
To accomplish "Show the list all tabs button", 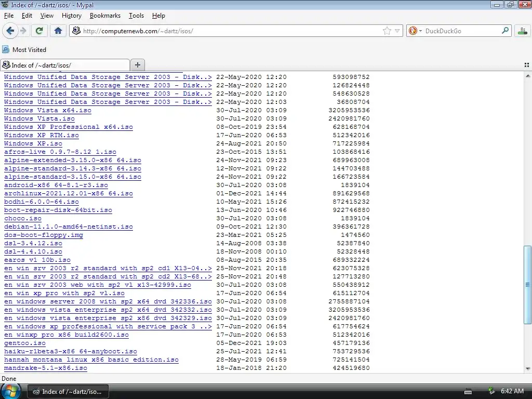I will (x=527, y=65).
